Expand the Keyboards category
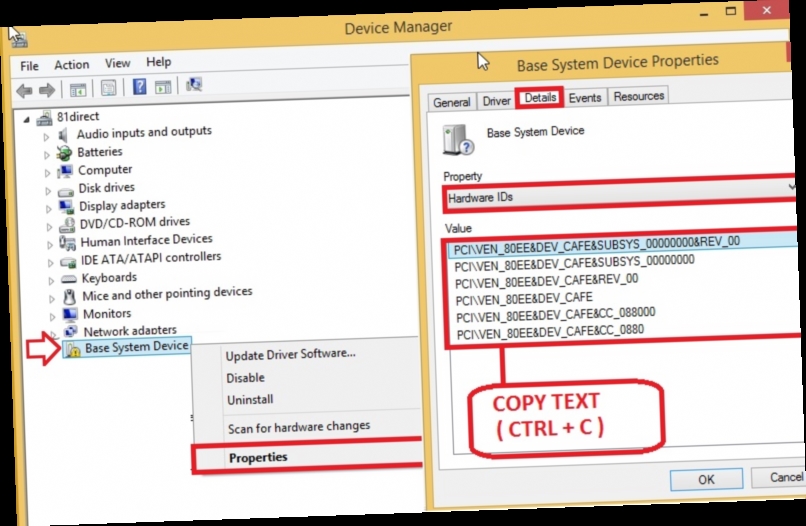The image size is (806, 526). coord(51,281)
